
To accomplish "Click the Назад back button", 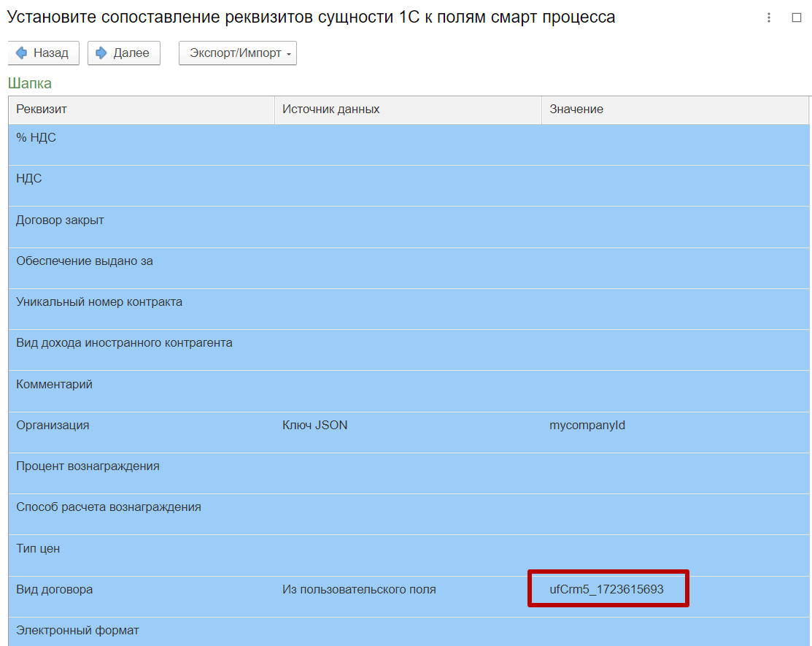I will (43, 53).
